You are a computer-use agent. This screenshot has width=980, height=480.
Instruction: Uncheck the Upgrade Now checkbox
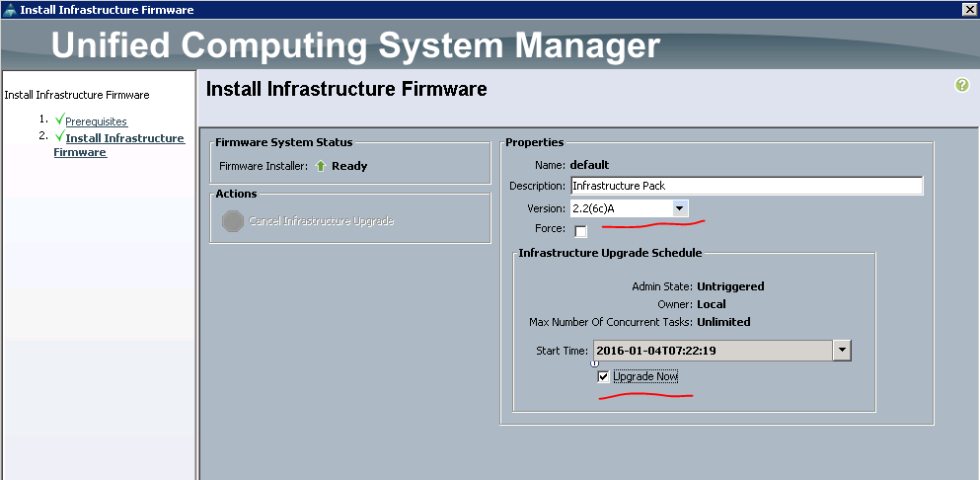603,376
